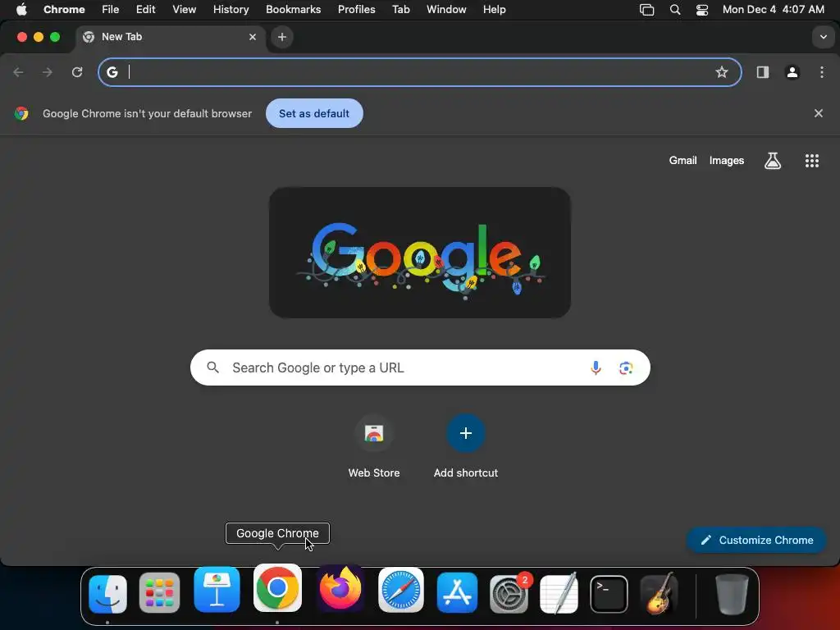Open Finder from the Dock
Viewport: 840px width, 630px height.
[107, 593]
